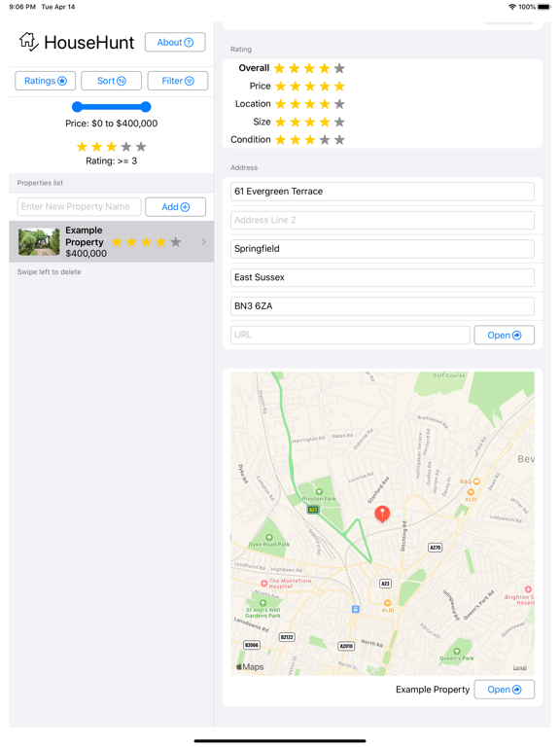Image resolution: width=560 pixels, height=747 pixels.
Task: Edit the 61 Evergreen Terrace address field
Action: coord(382,192)
